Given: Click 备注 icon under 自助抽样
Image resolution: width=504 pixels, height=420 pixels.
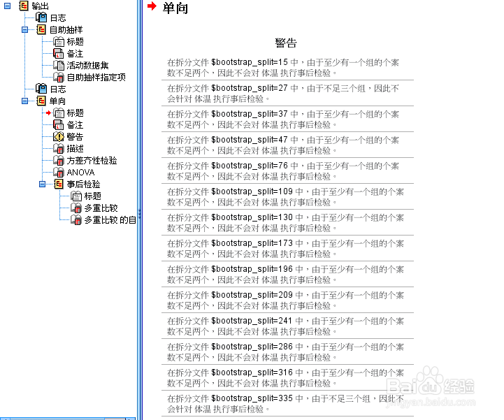Looking at the screenshot, I should [x=59, y=54].
